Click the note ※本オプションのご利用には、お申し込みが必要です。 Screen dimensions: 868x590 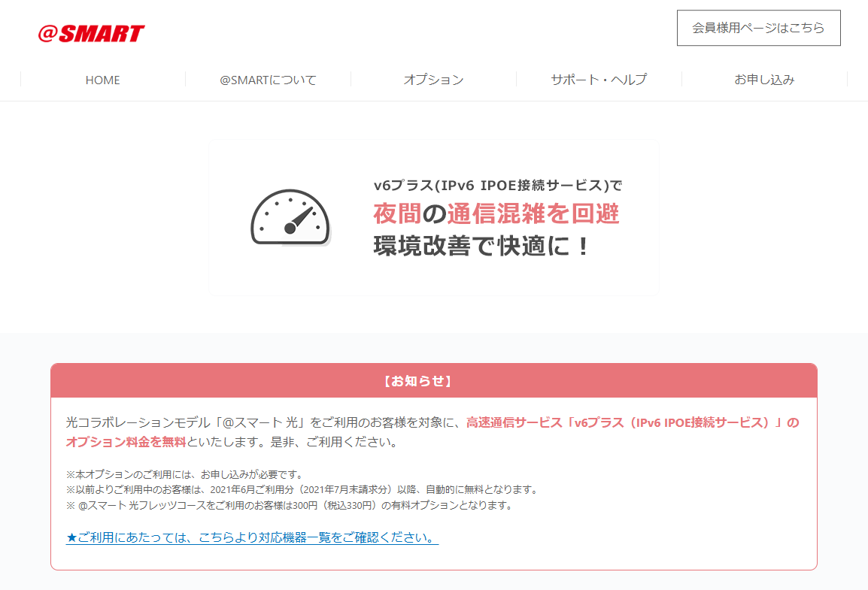[x=186, y=474]
